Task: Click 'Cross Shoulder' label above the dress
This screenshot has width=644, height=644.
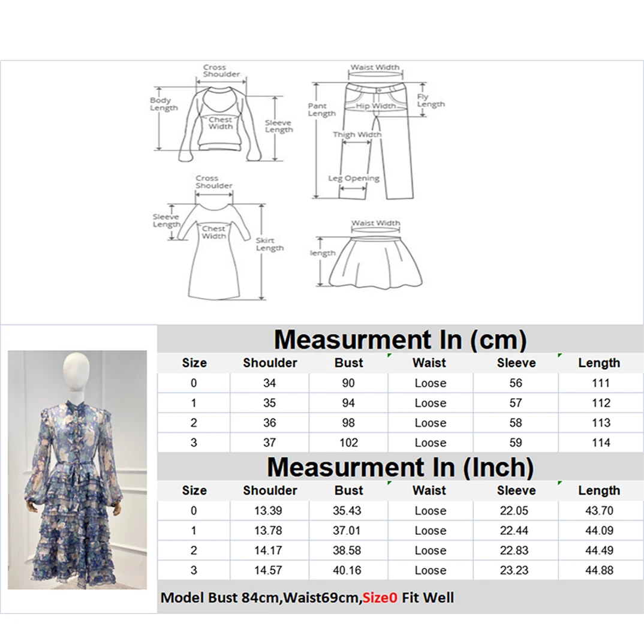Action: coord(213,182)
